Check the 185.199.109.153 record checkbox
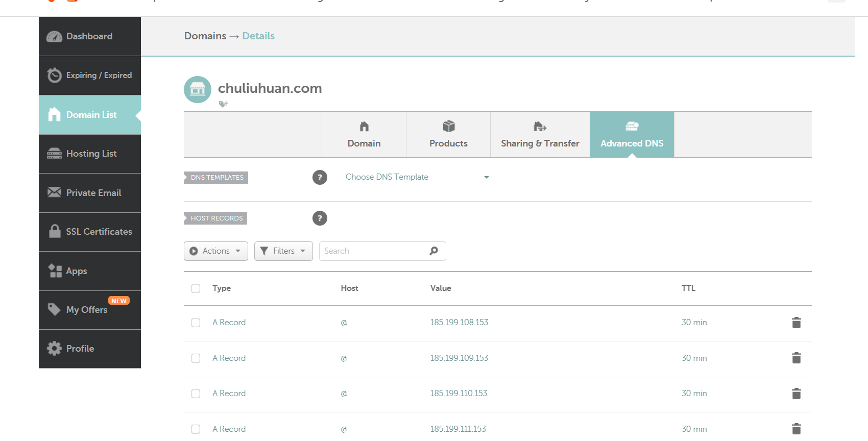Image resolution: width=868 pixels, height=441 pixels. (x=196, y=358)
